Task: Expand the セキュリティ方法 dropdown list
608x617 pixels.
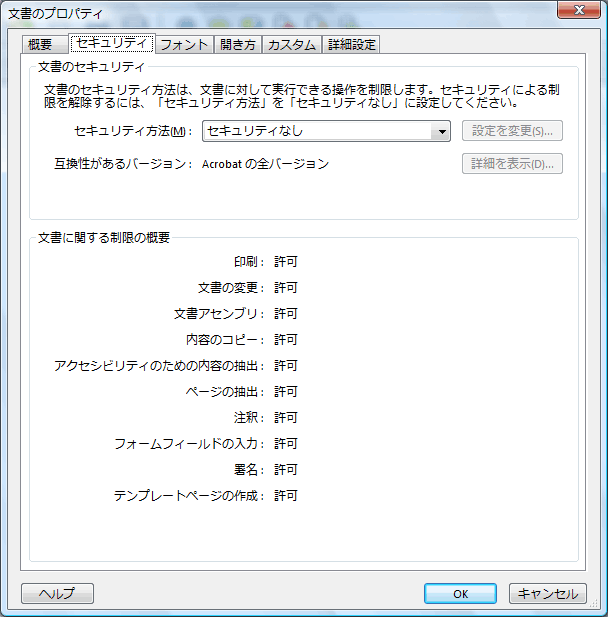Action: [x=441, y=131]
